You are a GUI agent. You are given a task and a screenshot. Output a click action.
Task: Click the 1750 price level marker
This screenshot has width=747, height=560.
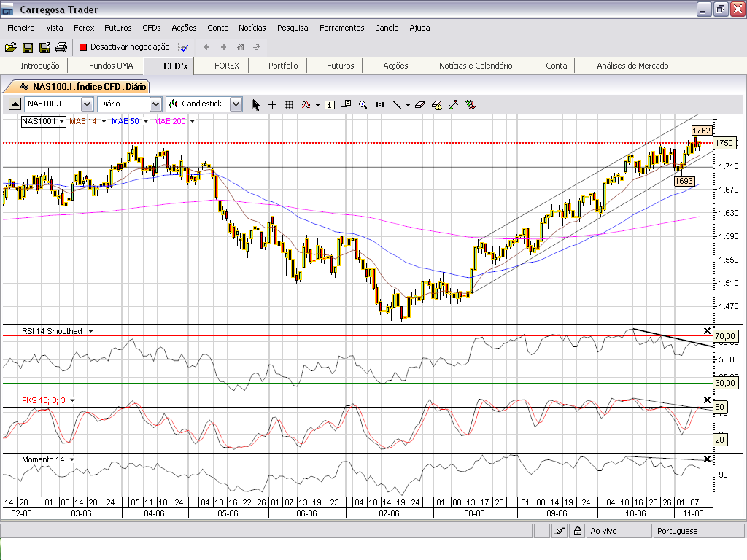pos(724,143)
